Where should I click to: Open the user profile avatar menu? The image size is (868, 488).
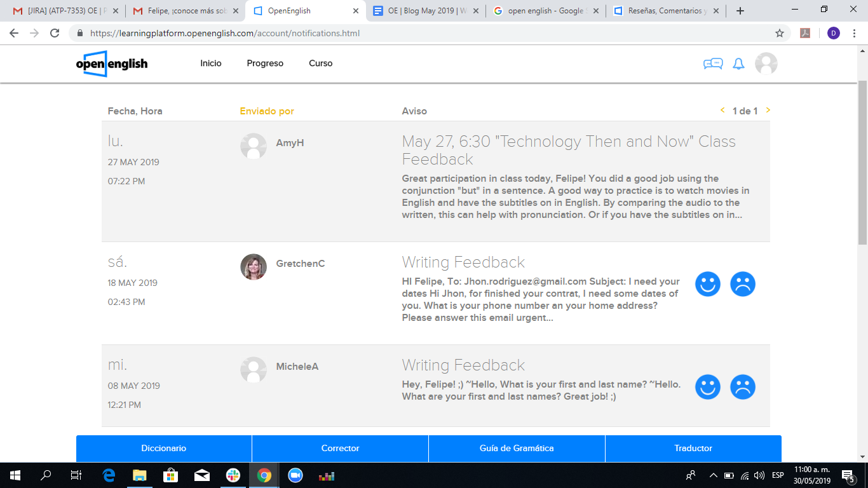pyautogui.click(x=766, y=64)
